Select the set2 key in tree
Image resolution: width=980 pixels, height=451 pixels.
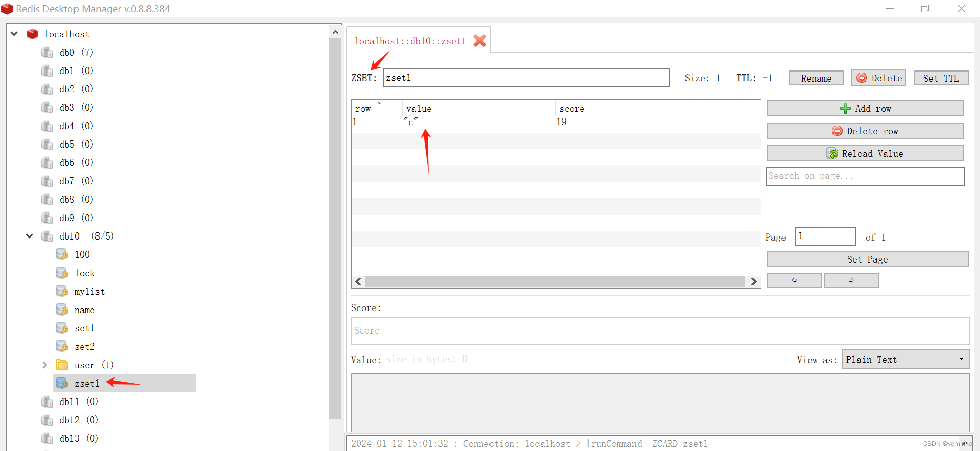[x=85, y=347]
